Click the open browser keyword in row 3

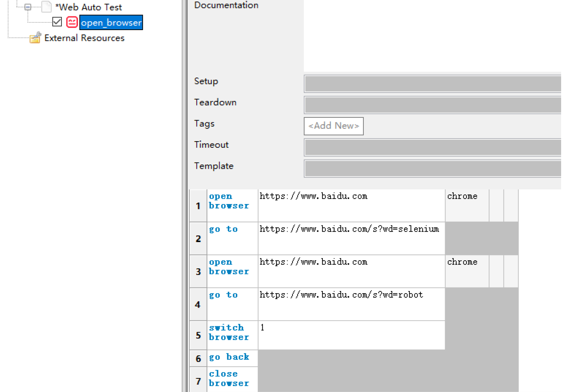pyautogui.click(x=232, y=271)
